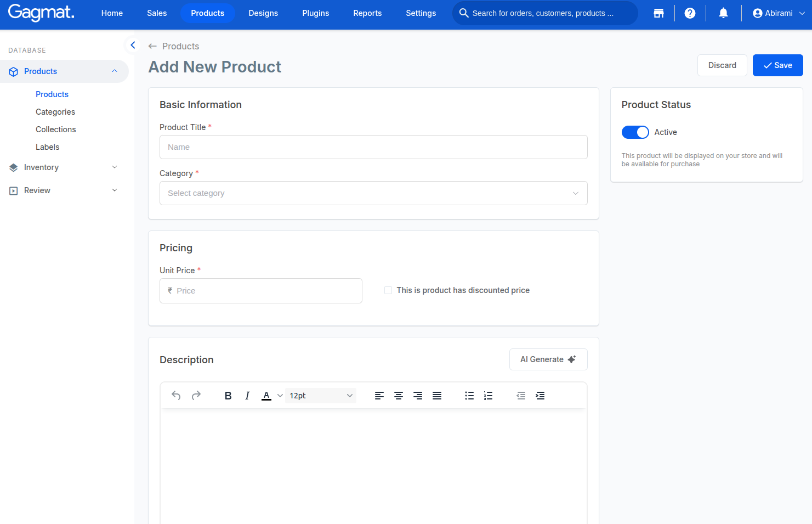Apply the text color A button

tap(266, 396)
